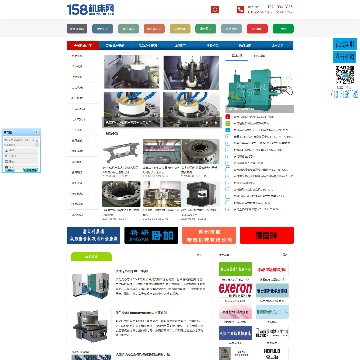Click the green numbered badge in news list
360x360 pixels.
(x=228, y=123)
